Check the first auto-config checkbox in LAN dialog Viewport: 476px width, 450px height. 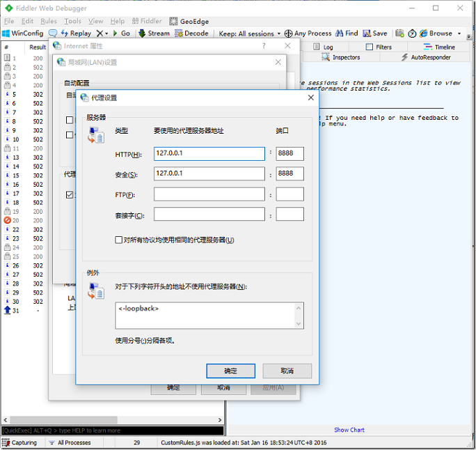[70, 120]
